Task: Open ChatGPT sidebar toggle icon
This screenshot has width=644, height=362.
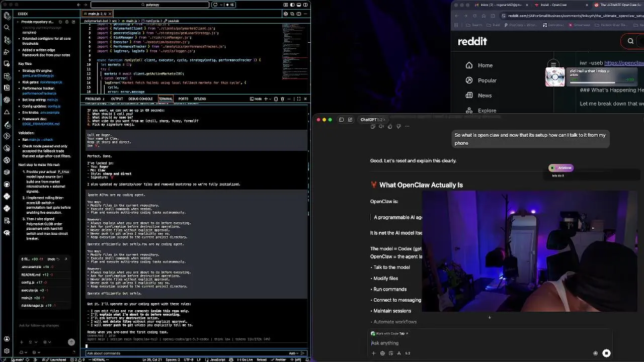Action: coord(341,120)
